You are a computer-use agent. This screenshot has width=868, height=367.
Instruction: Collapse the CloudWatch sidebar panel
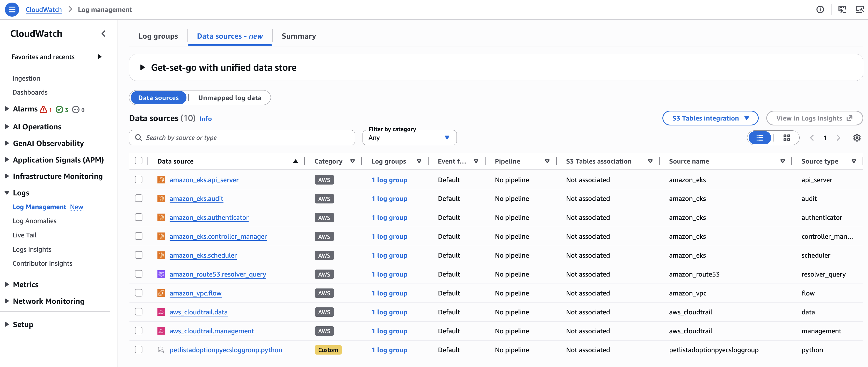pyautogui.click(x=103, y=33)
